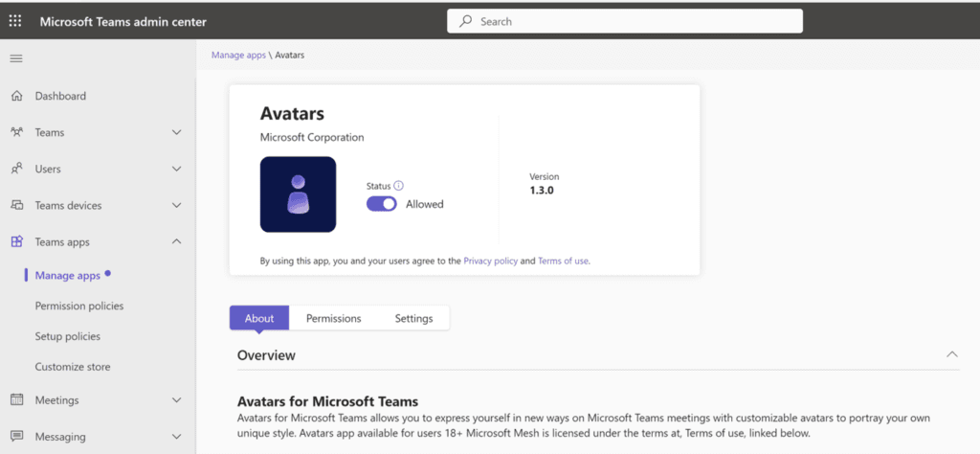Open the Privacy policy link
The width and height of the screenshot is (980, 454).
491,261
